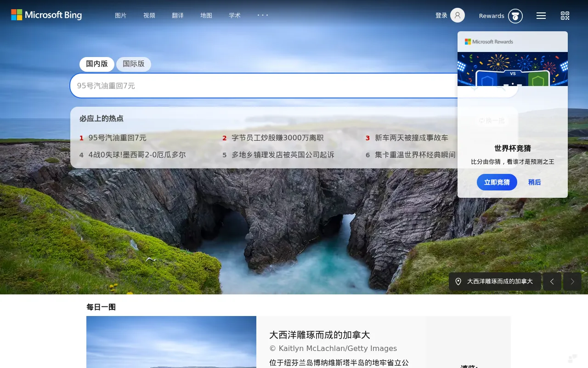Open trending item 字节员工炒股赚3000万离职
Screen dimensions: 588x368
(x=277, y=138)
